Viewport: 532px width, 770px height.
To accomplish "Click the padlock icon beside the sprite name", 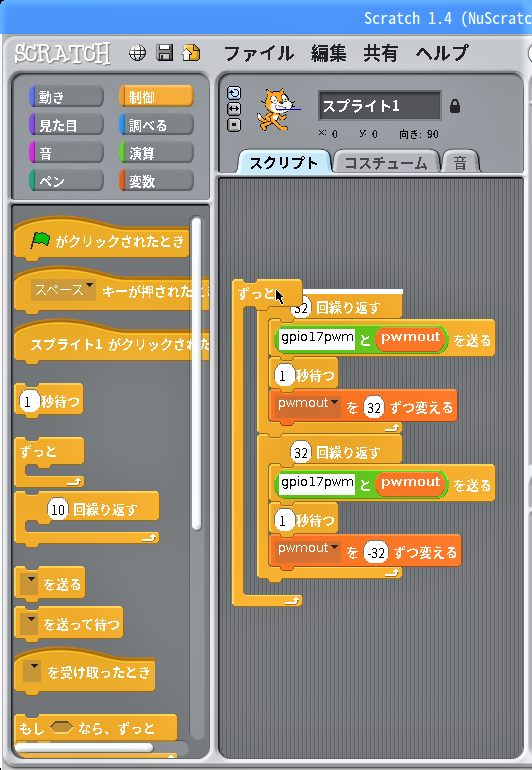I will (455, 106).
